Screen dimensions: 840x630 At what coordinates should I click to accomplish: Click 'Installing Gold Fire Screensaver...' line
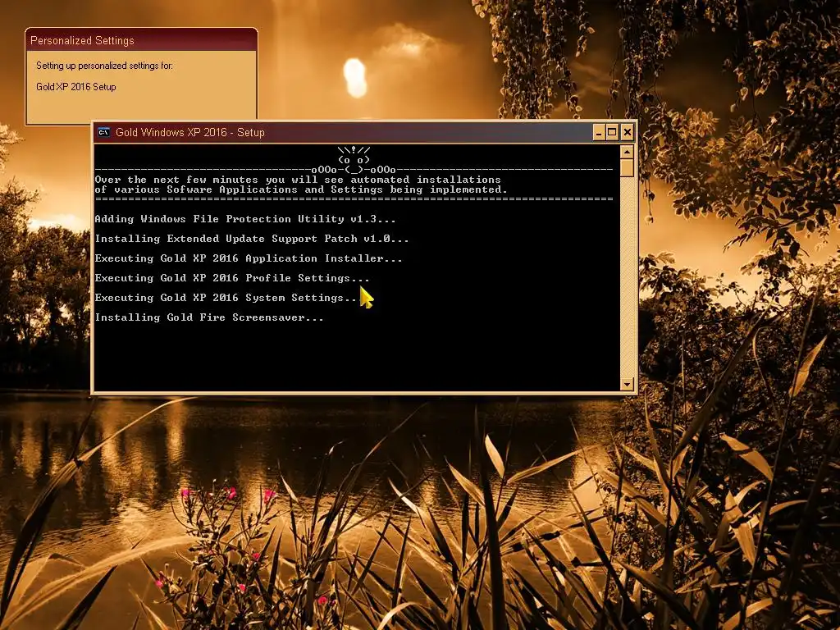(x=209, y=317)
